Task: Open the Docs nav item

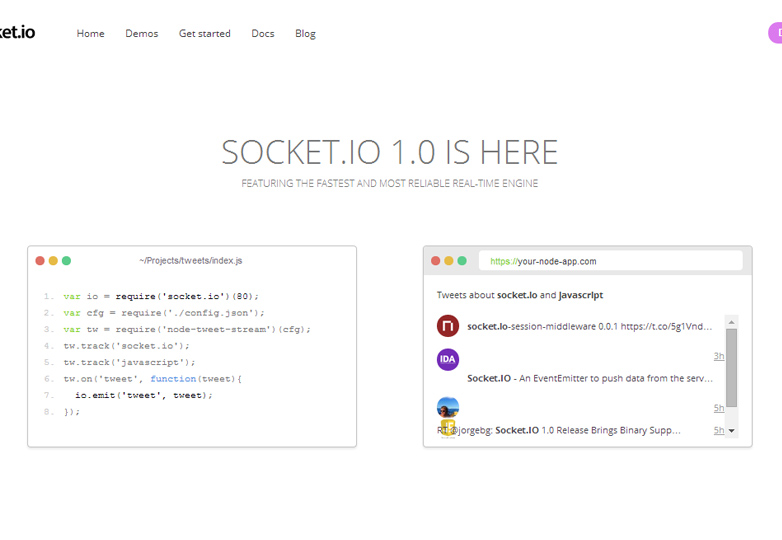Action: click(x=263, y=33)
